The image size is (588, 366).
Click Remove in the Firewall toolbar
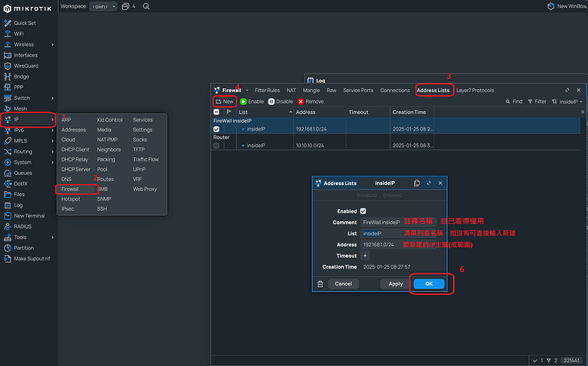(311, 102)
